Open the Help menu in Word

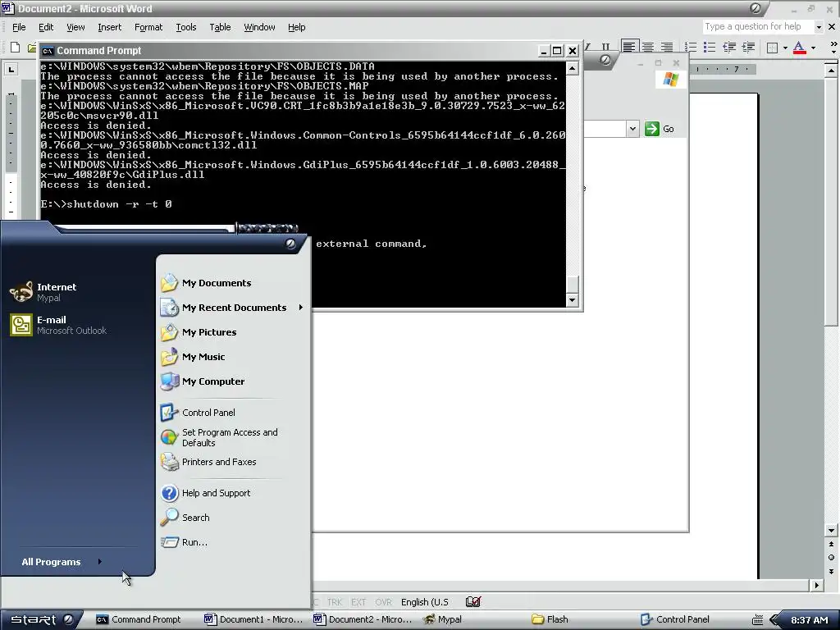(x=296, y=27)
